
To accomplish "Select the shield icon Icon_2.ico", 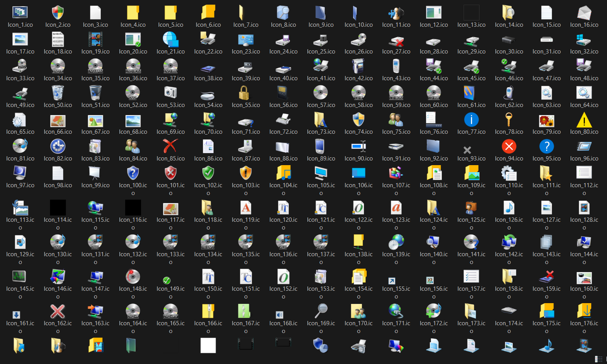I will tap(58, 13).
